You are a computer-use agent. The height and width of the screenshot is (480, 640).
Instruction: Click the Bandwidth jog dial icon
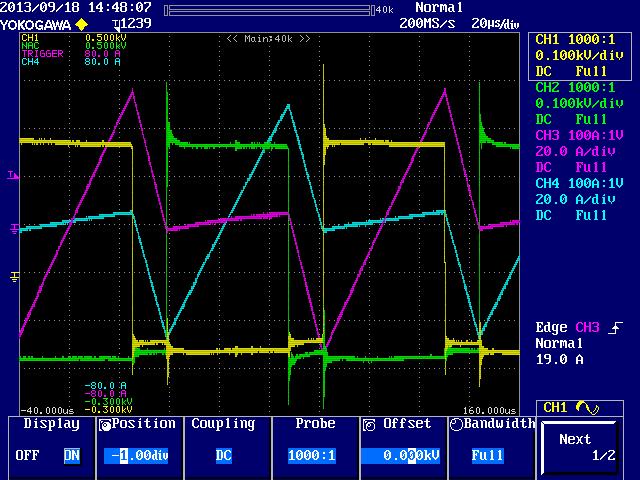click(x=456, y=424)
